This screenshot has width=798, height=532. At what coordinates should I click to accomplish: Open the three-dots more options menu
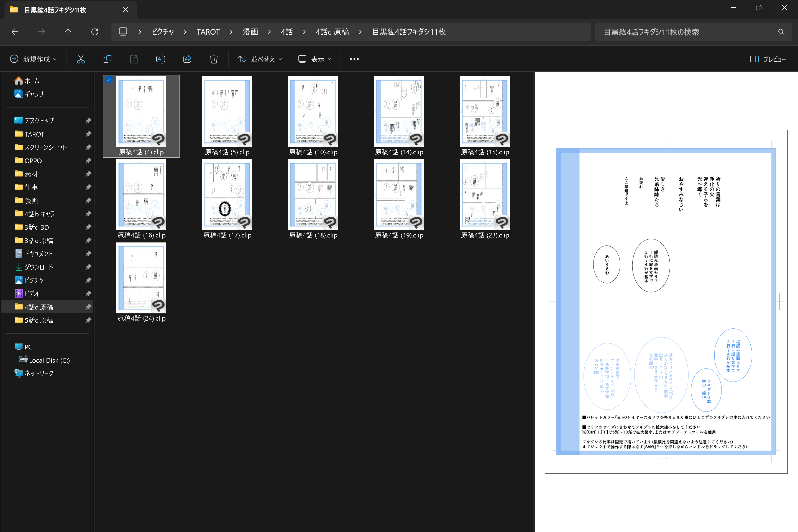[354, 59]
